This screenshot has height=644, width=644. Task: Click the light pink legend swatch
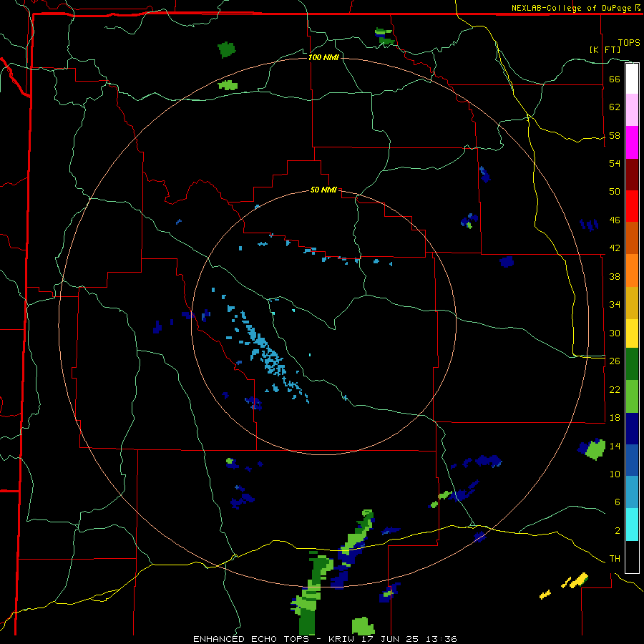(x=632, y=110)
